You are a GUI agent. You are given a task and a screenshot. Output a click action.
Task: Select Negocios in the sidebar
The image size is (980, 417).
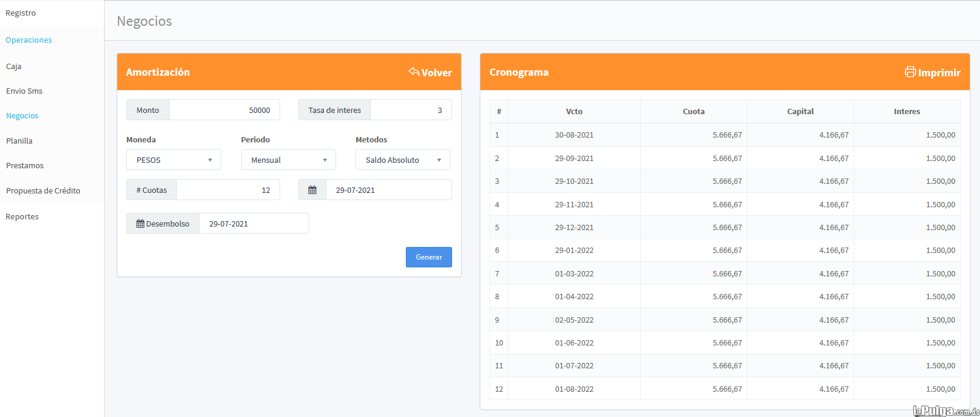coord(22,116)
